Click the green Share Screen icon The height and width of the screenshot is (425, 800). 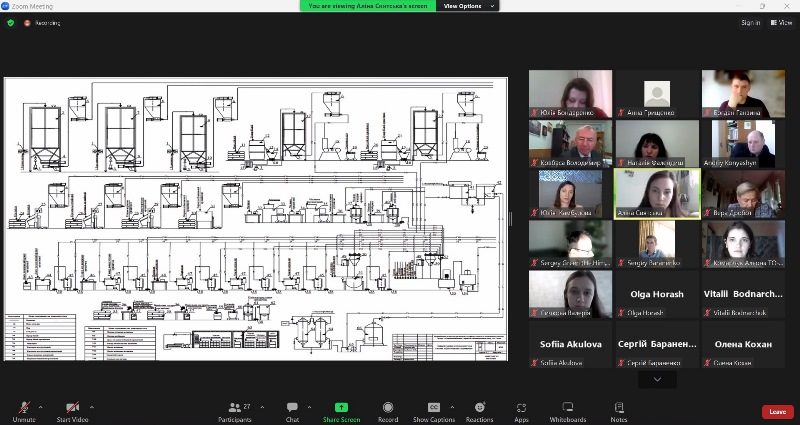341,407
